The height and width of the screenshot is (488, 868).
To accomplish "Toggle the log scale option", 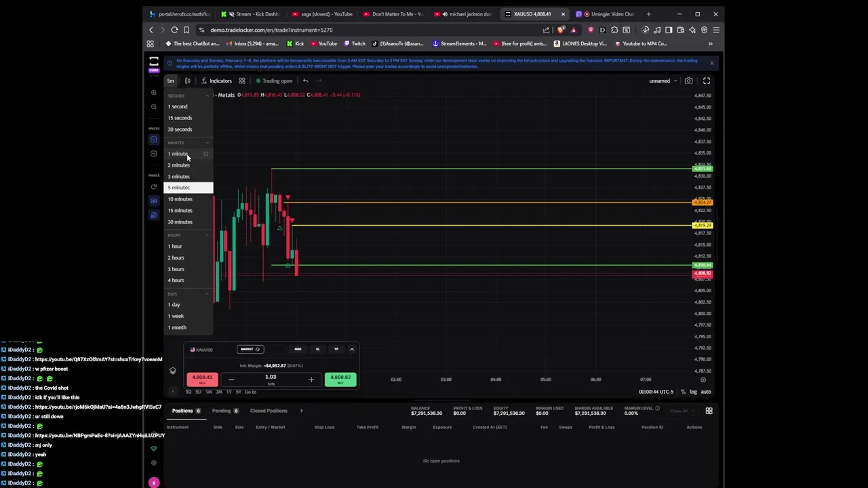I will 693,392.
